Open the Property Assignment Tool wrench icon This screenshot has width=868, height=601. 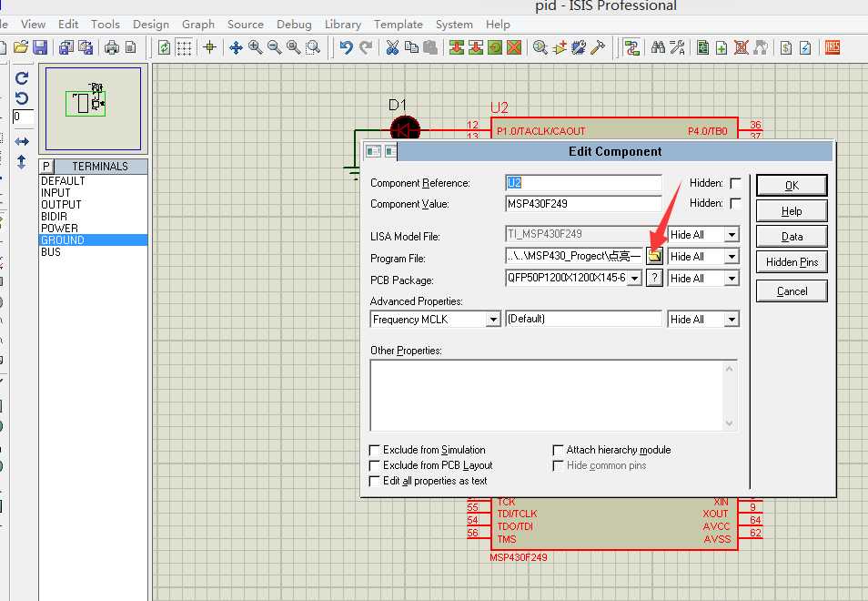pos(677,47)
